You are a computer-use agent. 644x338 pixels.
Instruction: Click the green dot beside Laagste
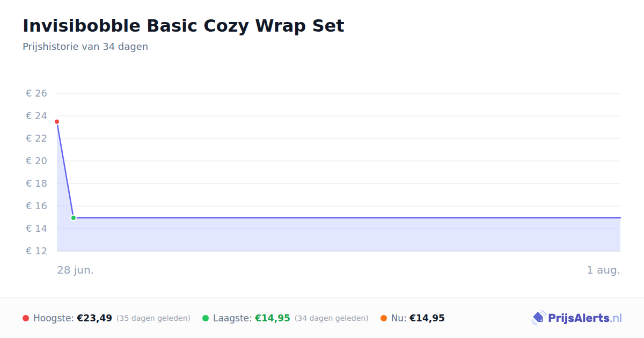[206, 318]
